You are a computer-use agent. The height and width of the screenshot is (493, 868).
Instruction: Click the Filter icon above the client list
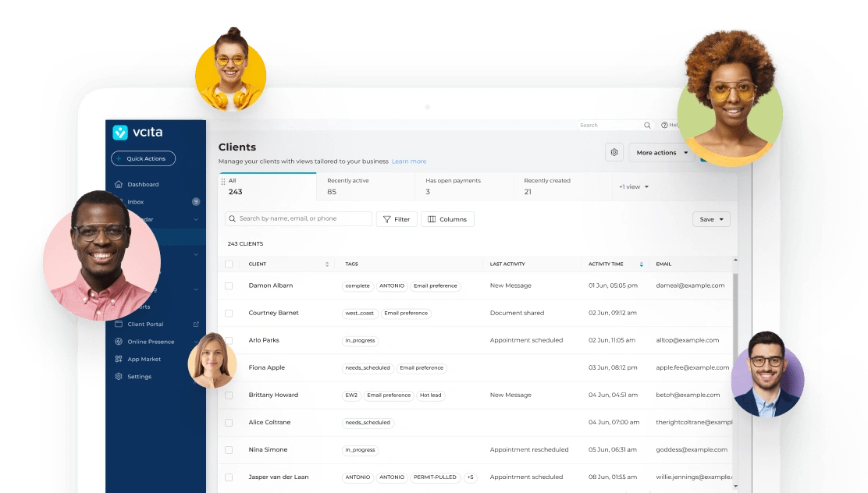pos(397,219)
